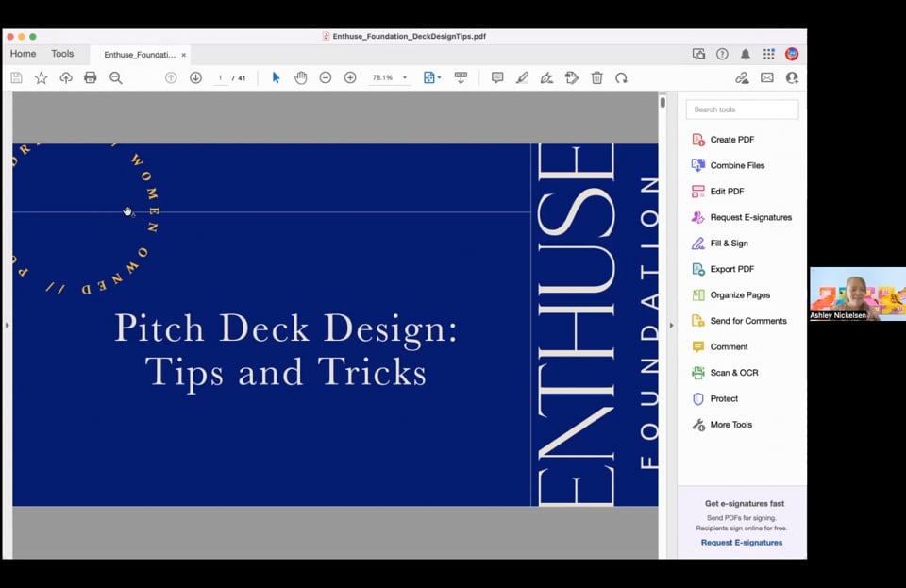This screenshot has height=588, width=906.
Task: Open the user profile avatar
Action: (792, 55)
